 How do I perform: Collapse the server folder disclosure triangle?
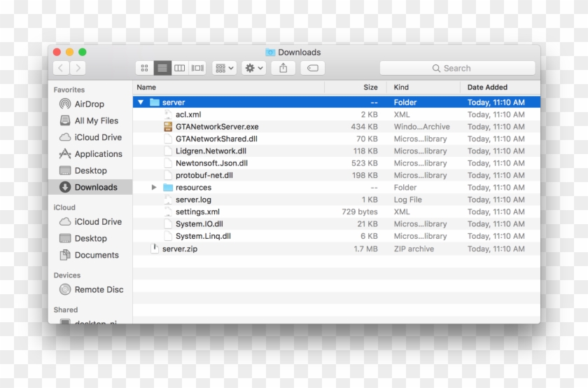(141, 102)
